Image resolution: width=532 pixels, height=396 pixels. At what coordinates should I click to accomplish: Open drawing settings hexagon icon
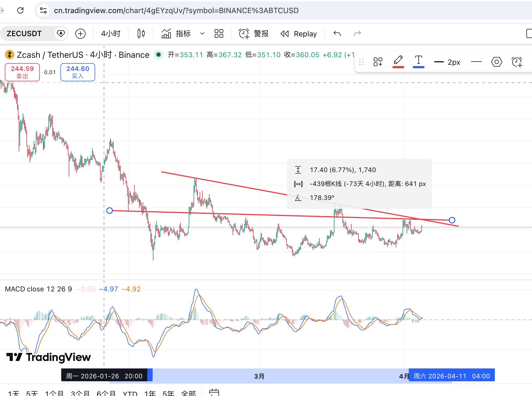click(x=496, y=62)
